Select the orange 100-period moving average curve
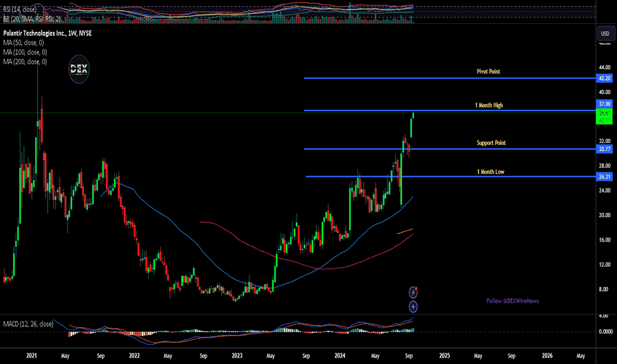This screenshot has height=364, width=617. [x=405, y=231]
